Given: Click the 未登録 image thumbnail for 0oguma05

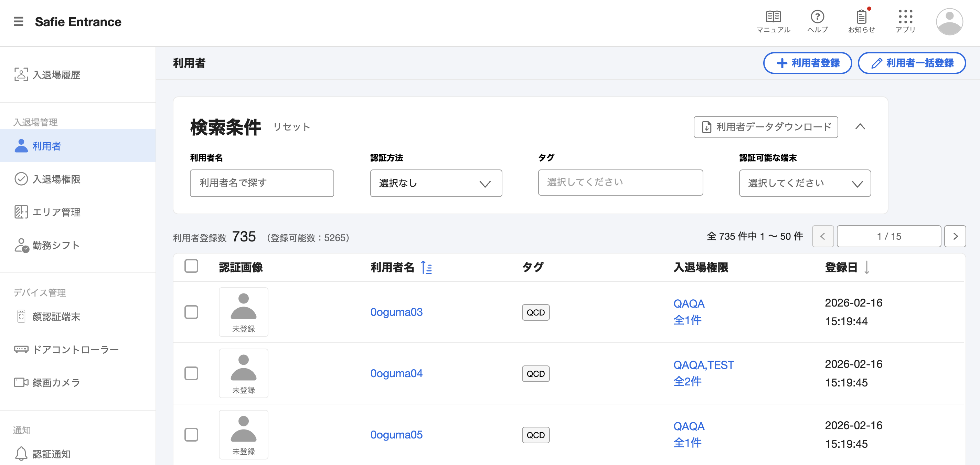Looking at the screenshot, I should [244, 435].
